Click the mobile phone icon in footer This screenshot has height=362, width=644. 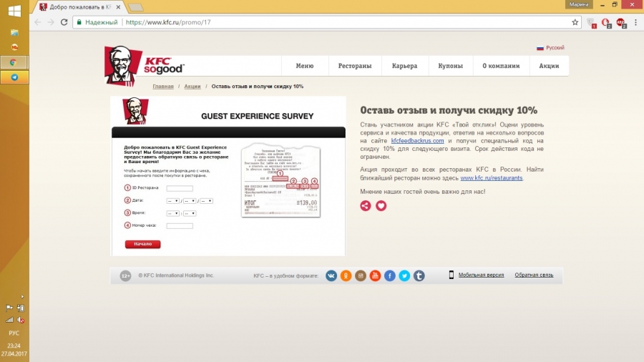coord(451,275)
